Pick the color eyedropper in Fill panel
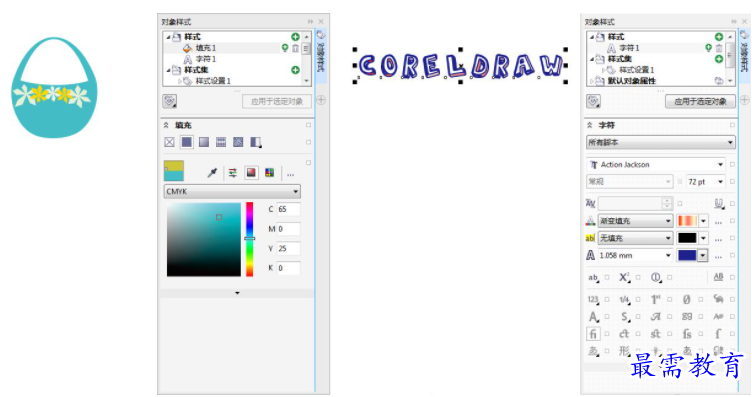The image size is (752, 397). point(212,173)
